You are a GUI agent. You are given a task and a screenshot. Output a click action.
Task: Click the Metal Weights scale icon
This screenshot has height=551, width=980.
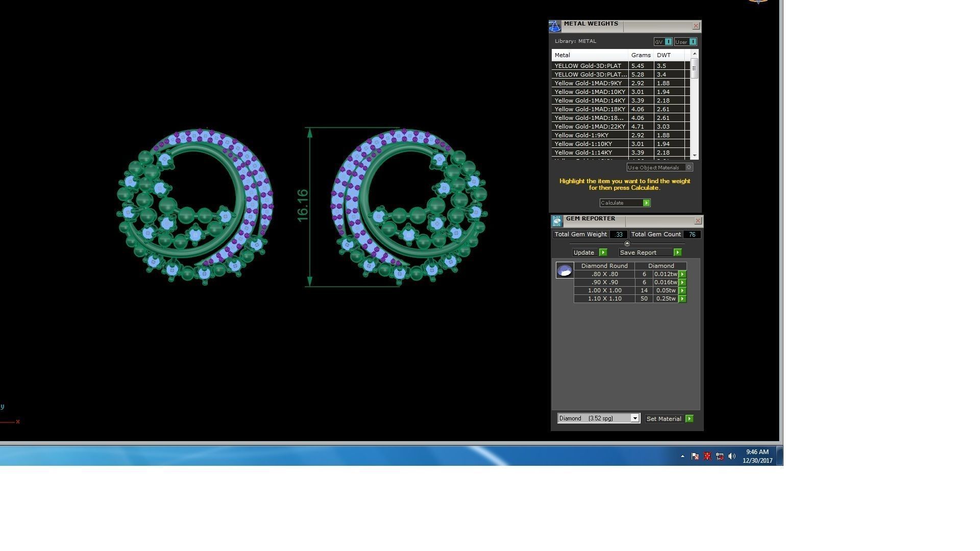click(555, 27)
